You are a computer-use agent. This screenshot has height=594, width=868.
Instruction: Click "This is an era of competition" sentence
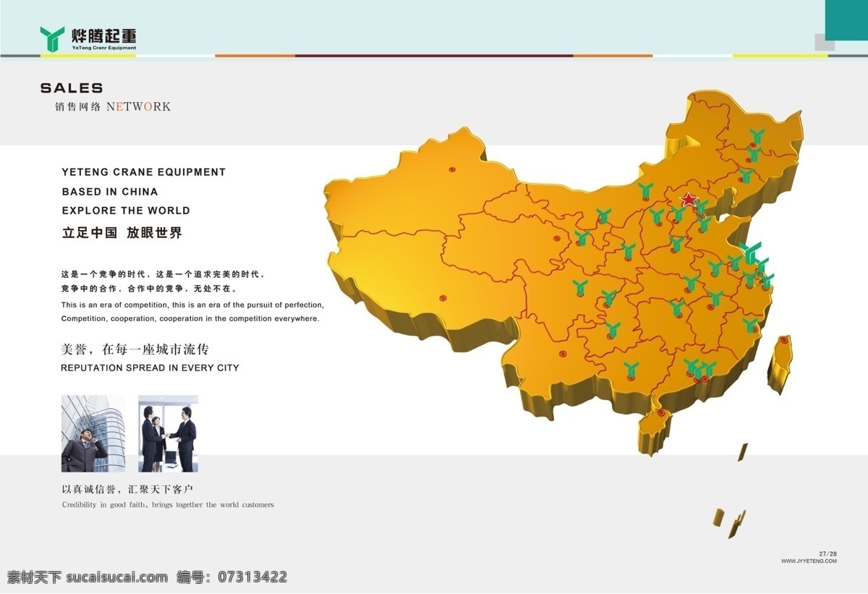(x=193, y=305)
